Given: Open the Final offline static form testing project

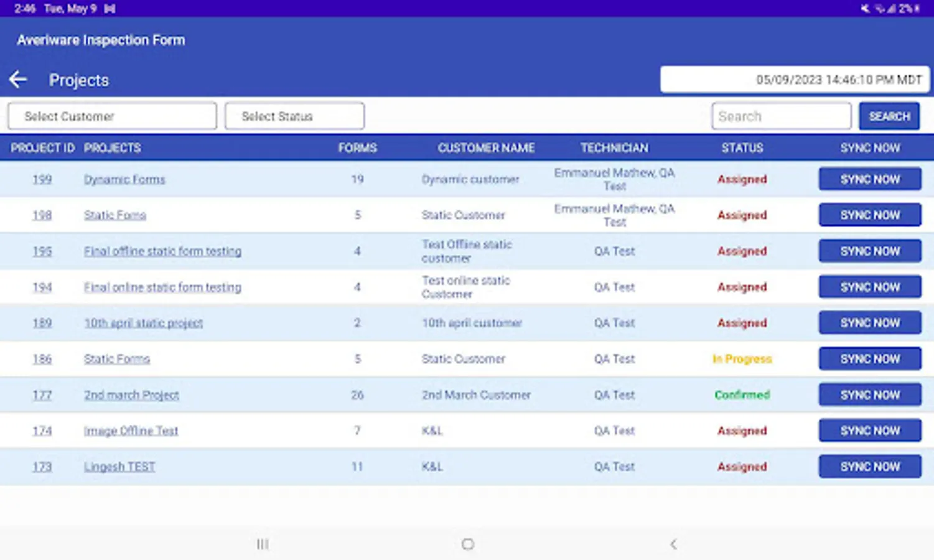Looking at the screenshot, I should (x=162, y=251).
